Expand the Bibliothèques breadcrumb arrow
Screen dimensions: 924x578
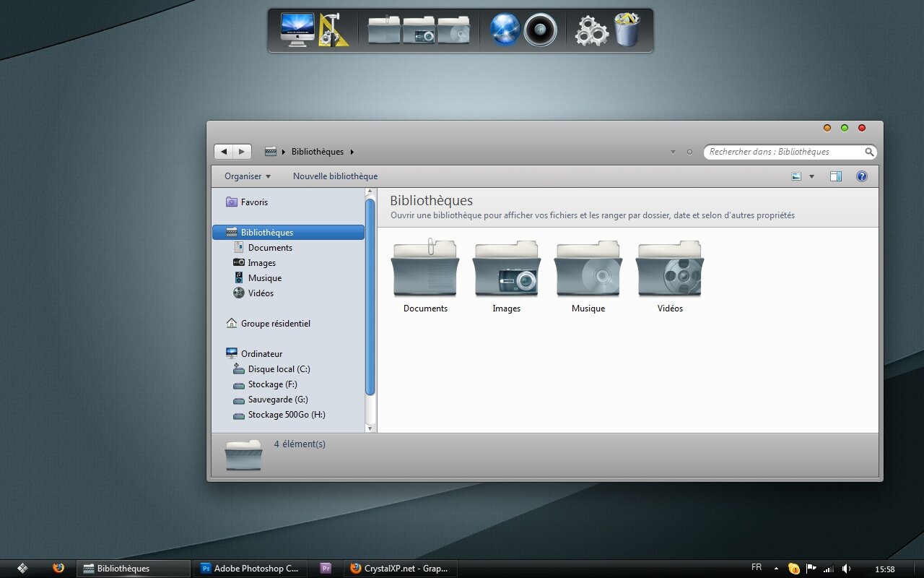[x=352, y=152]
